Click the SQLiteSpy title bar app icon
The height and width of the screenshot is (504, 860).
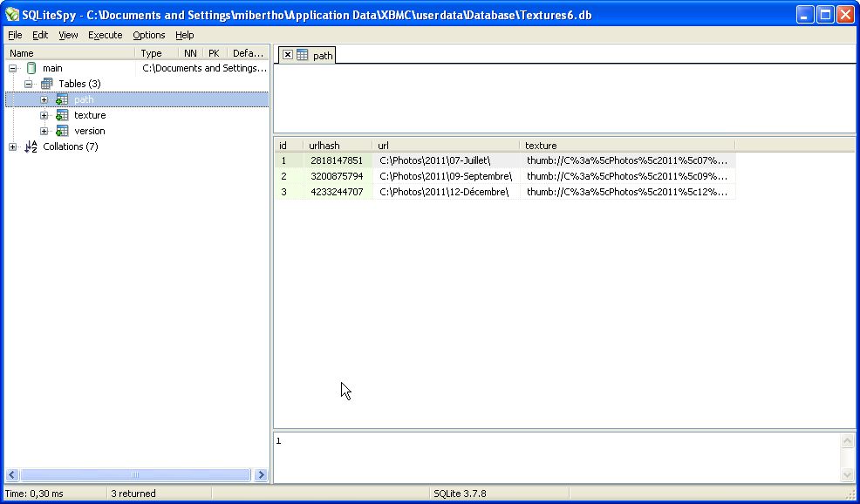pyautogui.click(x=12, y=15)
